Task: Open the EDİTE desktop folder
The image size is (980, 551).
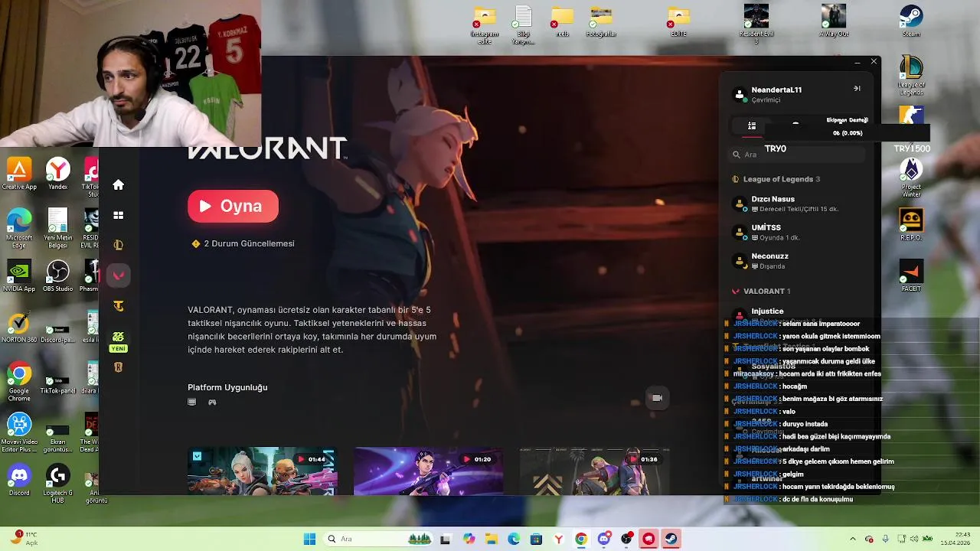Action: [x=678, y=21]
